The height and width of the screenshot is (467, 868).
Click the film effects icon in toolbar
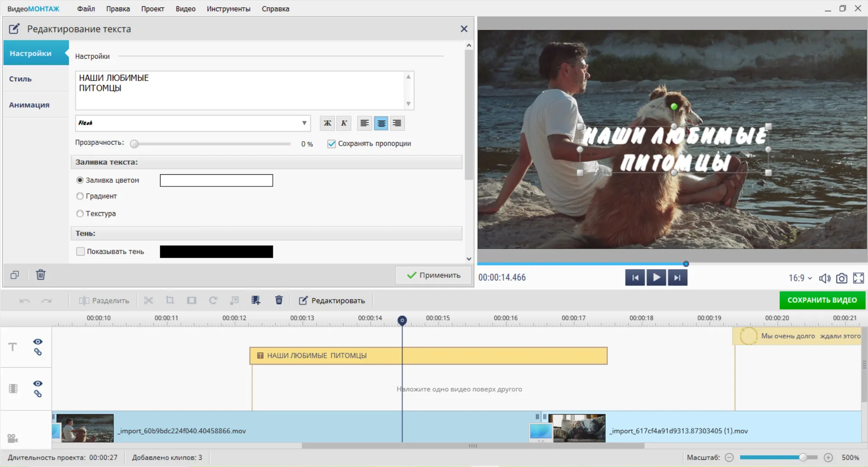256,300
